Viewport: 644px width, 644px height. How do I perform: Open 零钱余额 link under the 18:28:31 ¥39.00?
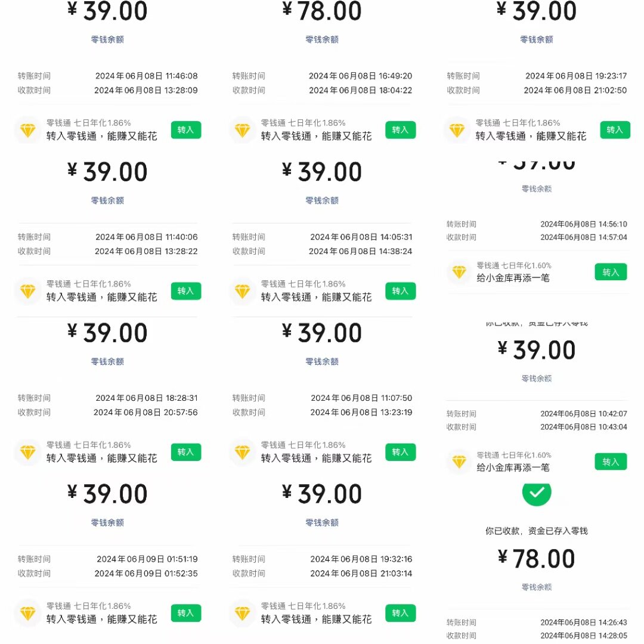click(107, 361)
